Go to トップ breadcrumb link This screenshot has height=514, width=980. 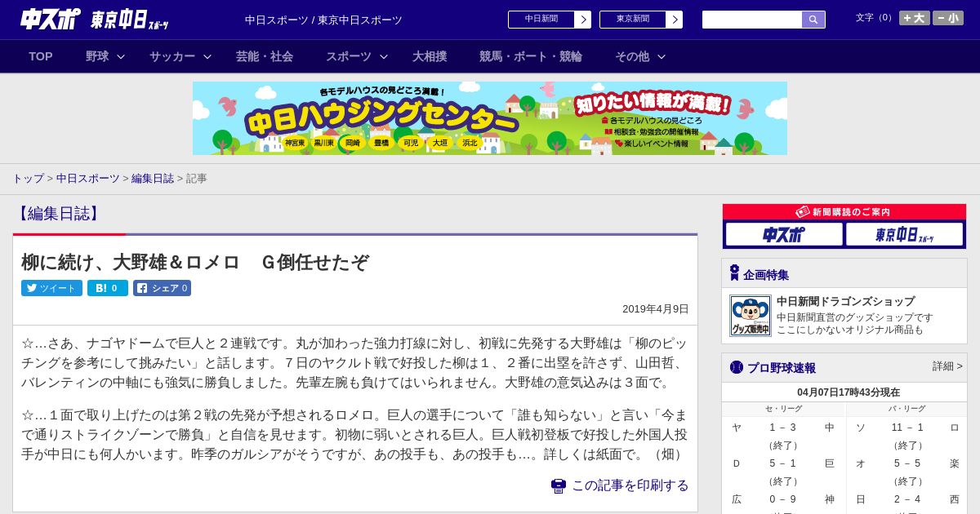[28, 178]
